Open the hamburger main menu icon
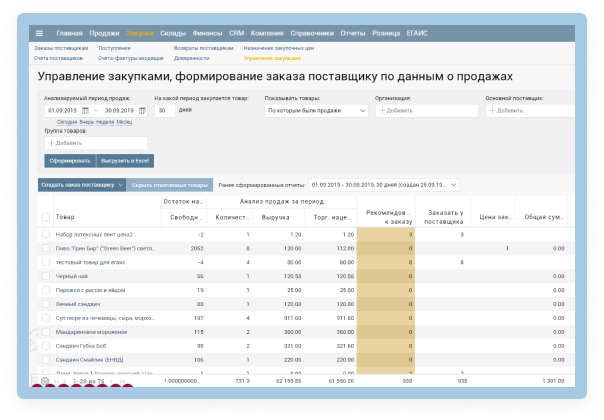Viewport: 604px width, 420px height. click(x=39, y=33)
